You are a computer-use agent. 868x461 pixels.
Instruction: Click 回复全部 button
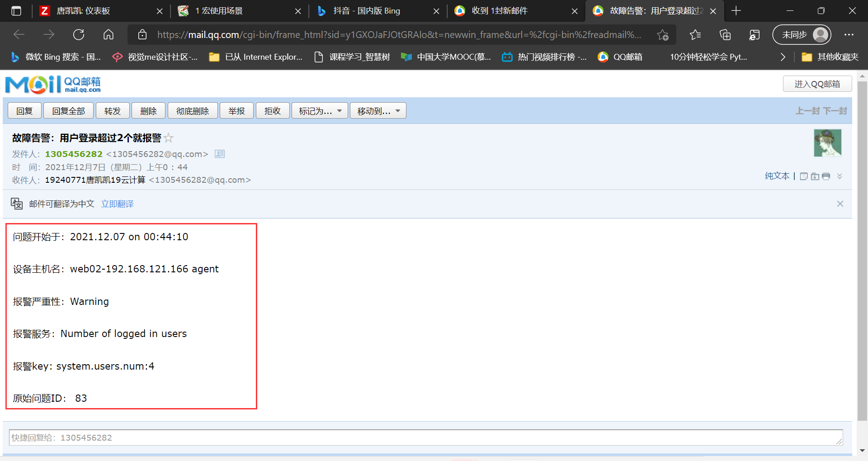click(69, 111)
